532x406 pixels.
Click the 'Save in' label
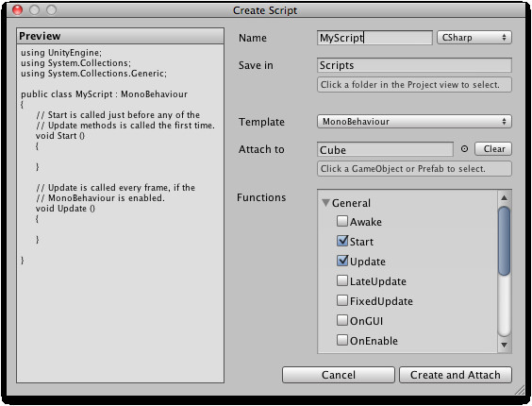coord(256,65)
